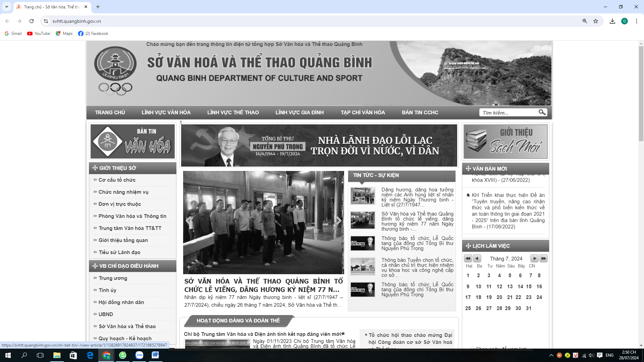
Task: Click the browser zoom magnifier icon
Action: (x=585, y=21)
